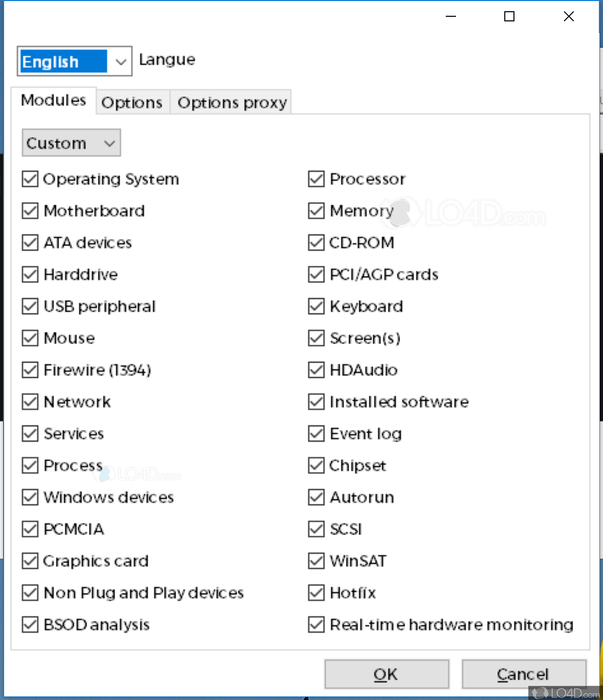The height and width of the screenshot is (700, 603).
Task: Toggle the USB peripheral checkbox
Action: click(x=30, y=306)
